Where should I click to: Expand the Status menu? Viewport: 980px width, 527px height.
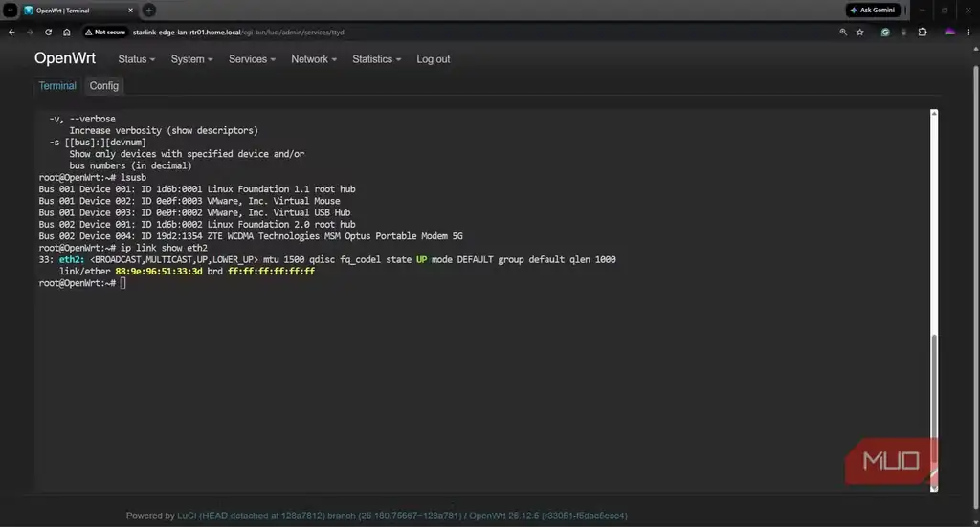coord(136,58)
